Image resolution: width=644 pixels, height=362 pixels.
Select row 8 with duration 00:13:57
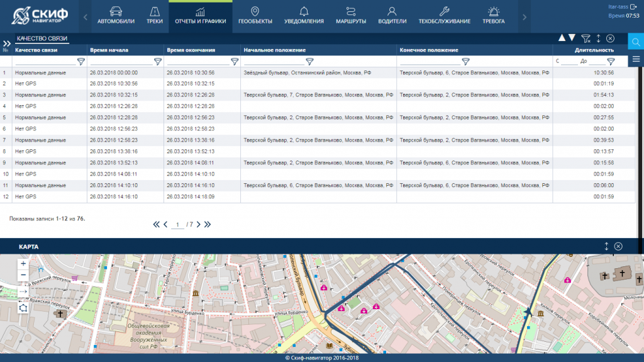click(x=318, y=151)
